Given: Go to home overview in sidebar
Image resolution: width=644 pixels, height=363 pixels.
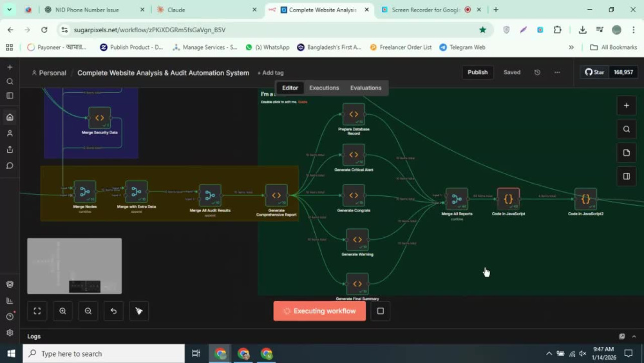Looking at the screenshot, I should [x=10, y=117].
